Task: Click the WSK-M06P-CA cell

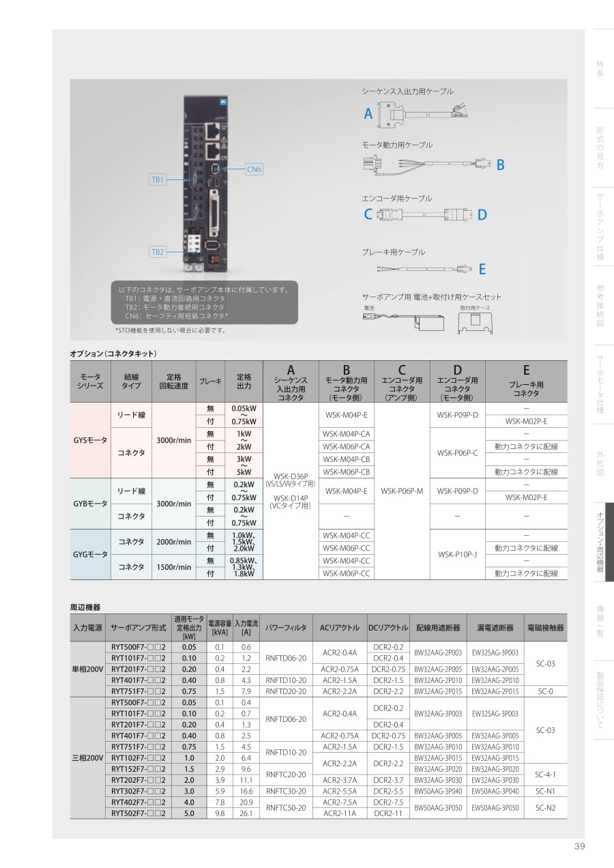Action: [x=347, y=446]
